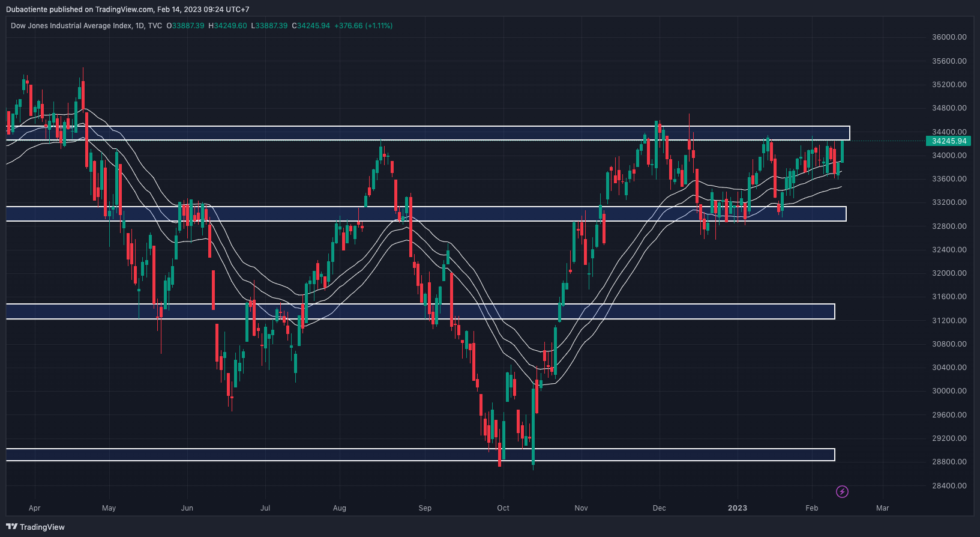The image size is (980, 537).
Task: Click the 2023 label on time axis
Action: 738,508
